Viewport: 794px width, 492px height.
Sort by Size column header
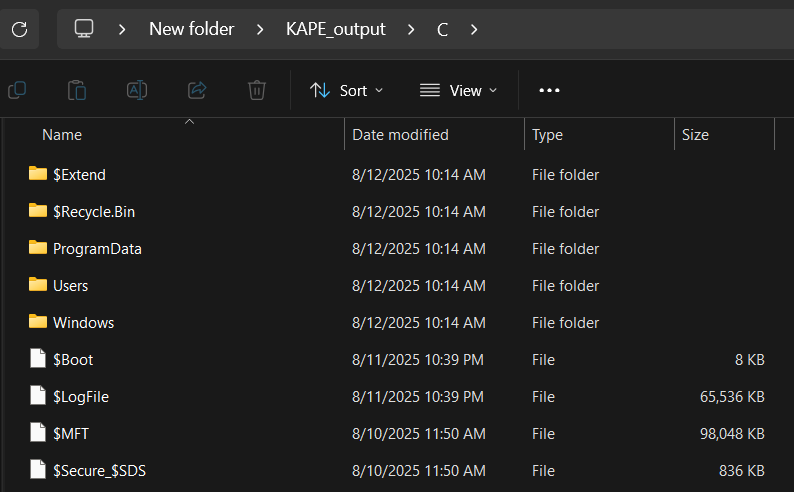695,135
